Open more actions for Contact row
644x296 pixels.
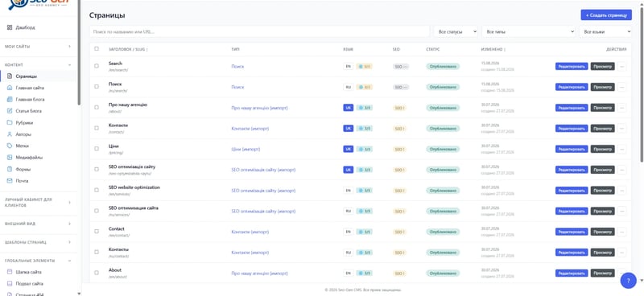pos(621,232)
